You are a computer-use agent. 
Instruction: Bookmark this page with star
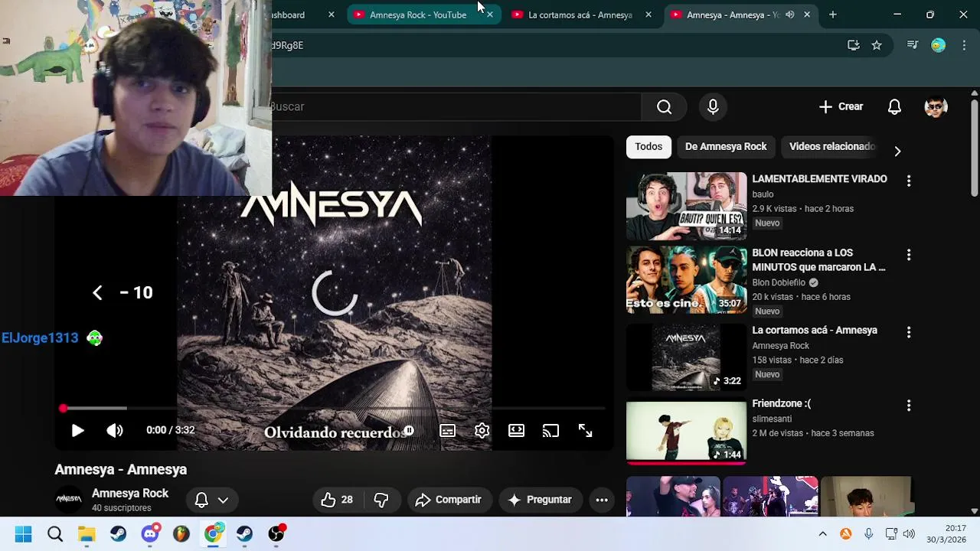(877, 45)
